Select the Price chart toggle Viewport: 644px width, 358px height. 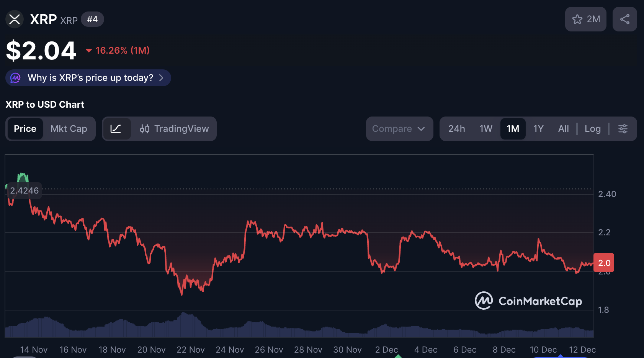pyautogui.click(x=25, y=129)
